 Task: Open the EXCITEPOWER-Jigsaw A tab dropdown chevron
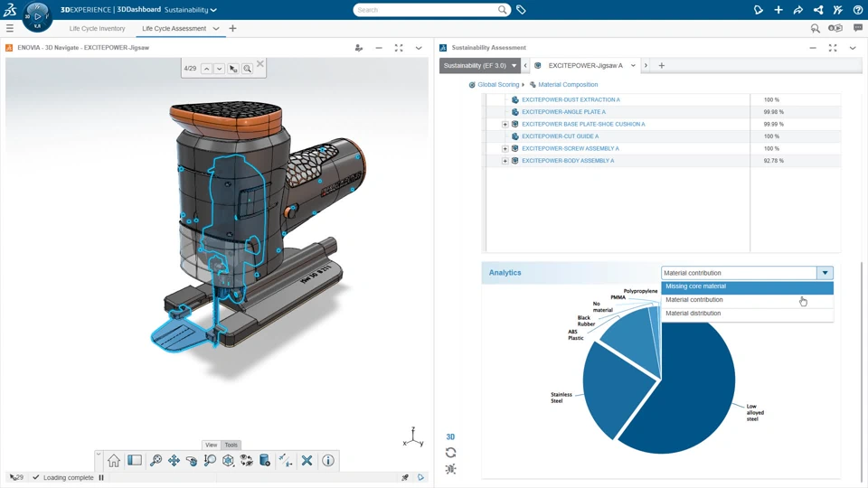click(x=633, y=65)
